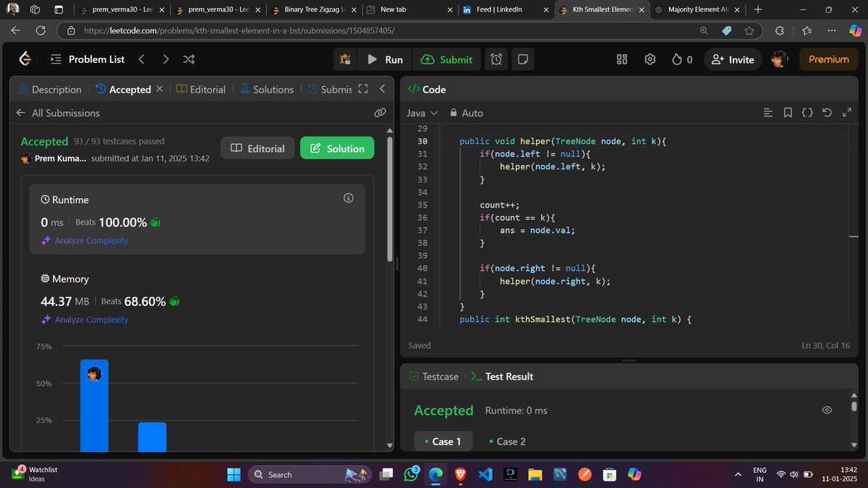Switch to the Test Result tab
The width and height of the screenshot is (868, 488).
(x=502, y=377)
